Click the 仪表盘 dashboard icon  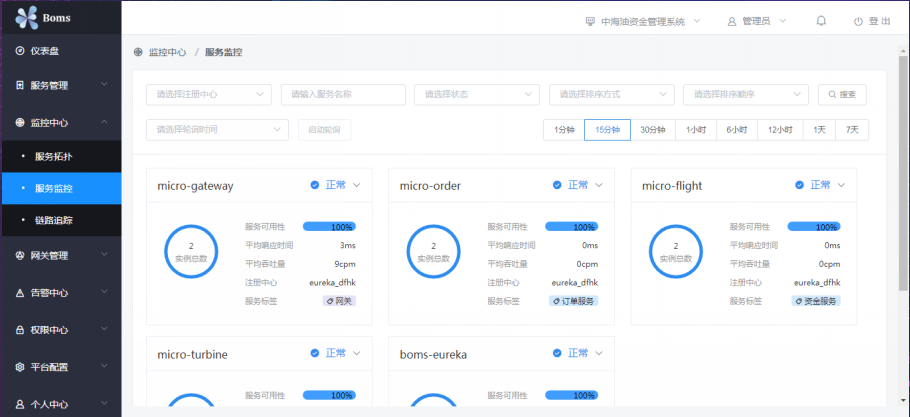pos(20,51)
